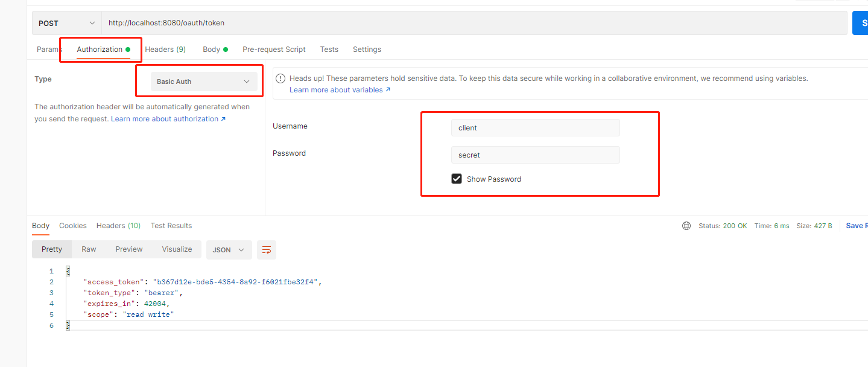Switch to the request Body tab
The width and height of the screenshot is (868, 367).
(x=215, y=49)
